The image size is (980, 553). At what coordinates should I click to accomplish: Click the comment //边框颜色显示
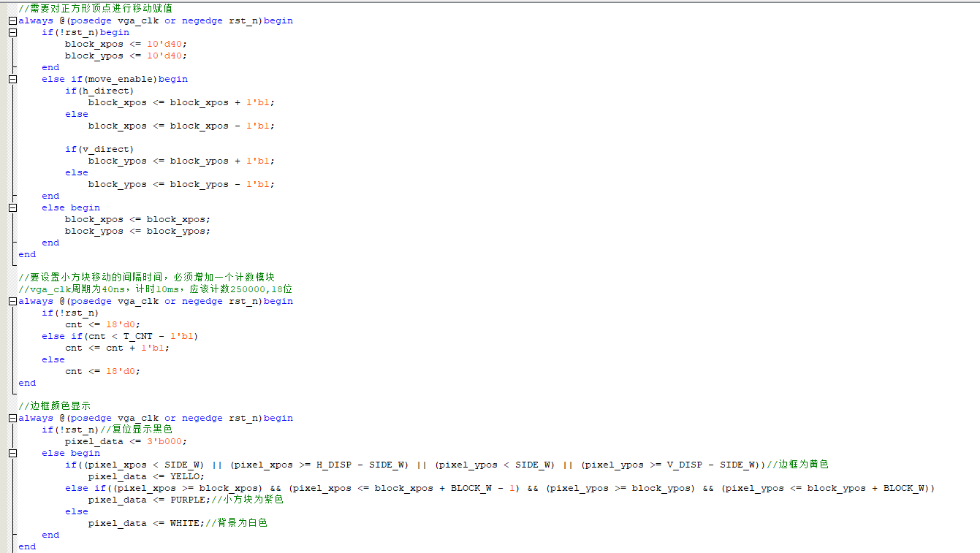pos(55,406)
